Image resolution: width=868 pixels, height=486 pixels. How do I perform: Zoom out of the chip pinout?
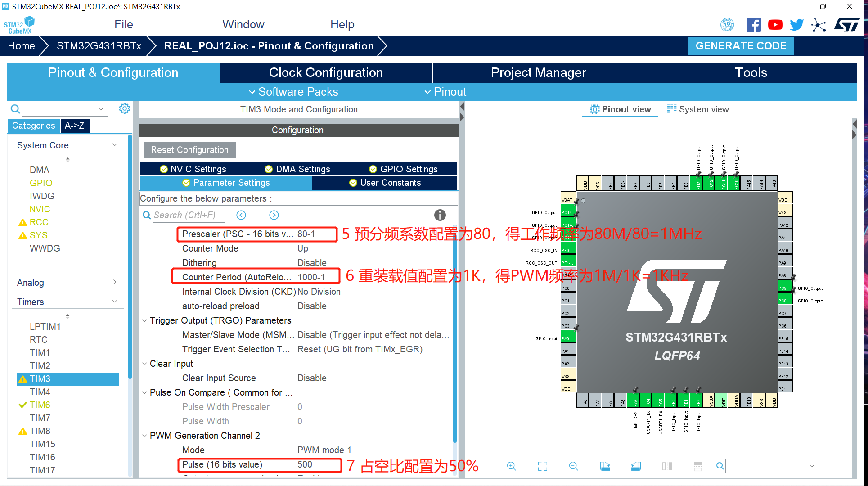click(574, 466)
